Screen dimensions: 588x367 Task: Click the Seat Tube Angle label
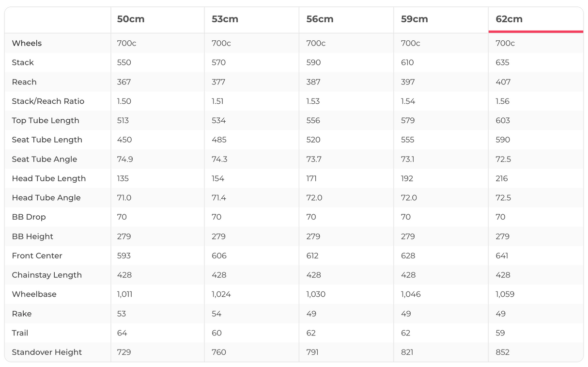point(45,159)
